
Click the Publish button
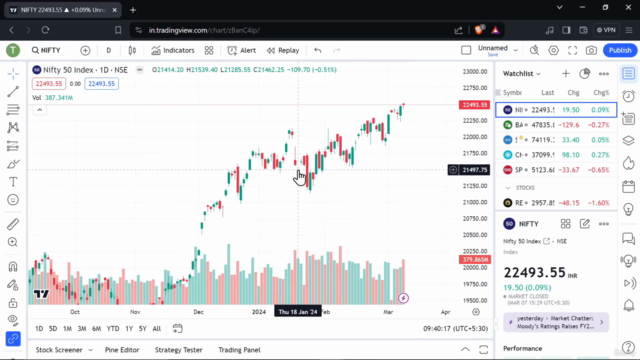620,50
